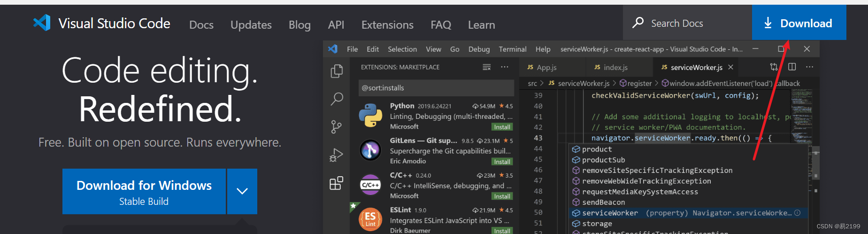
Task: Open the Go menu
Action: [455, 49]
